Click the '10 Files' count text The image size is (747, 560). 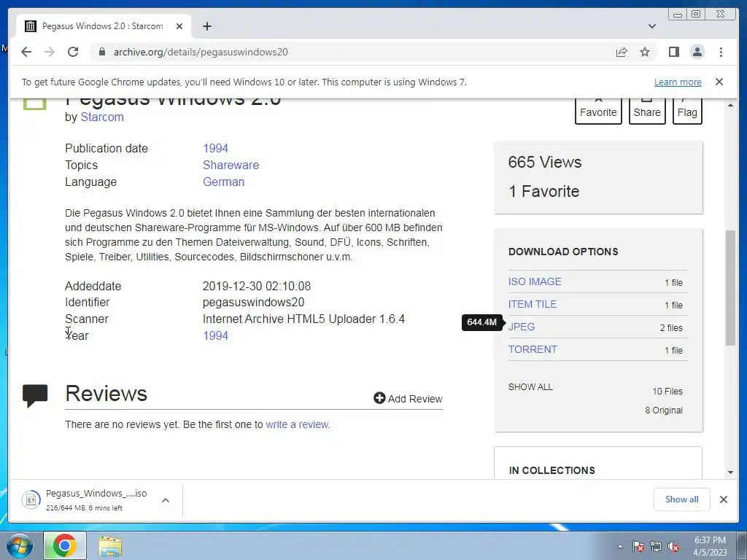click(x=667, y=392)
